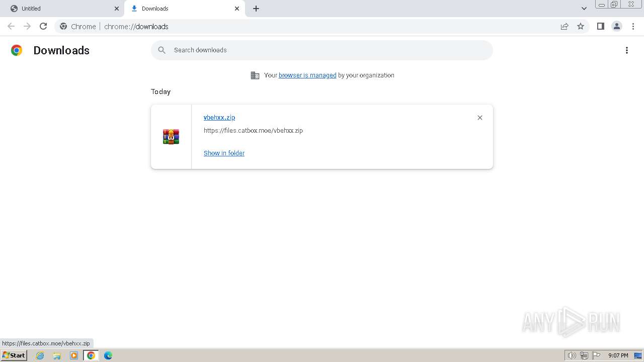This screenshot has width=644, height=362.
Task: Bookmark this page with star
Action: [x=581, y=26]
